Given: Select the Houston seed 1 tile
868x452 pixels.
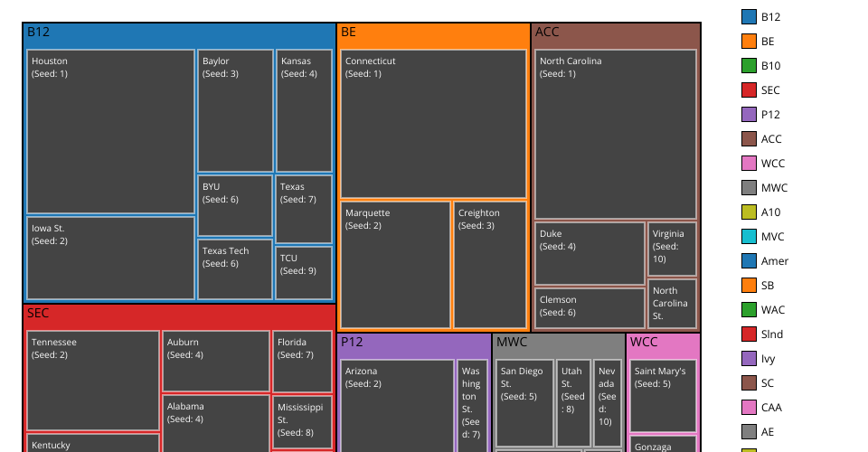Looking at the screenshot, I should pyautogui.click(x=110, y=131).
